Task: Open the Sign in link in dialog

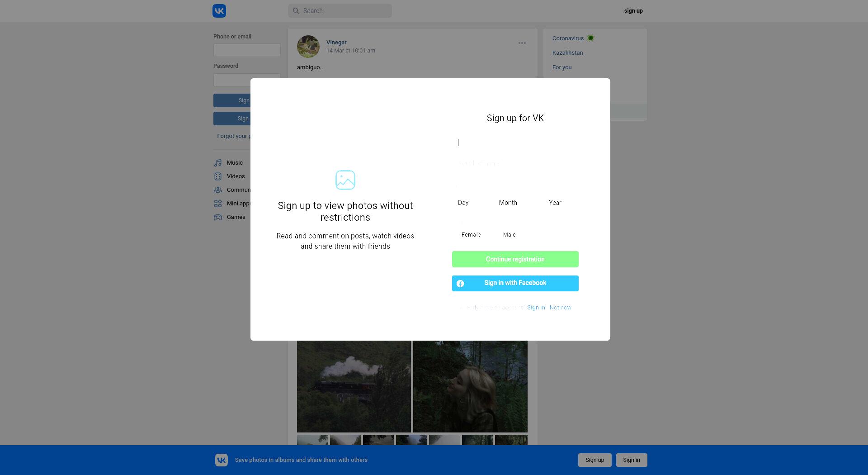Action: coord(536,308)
